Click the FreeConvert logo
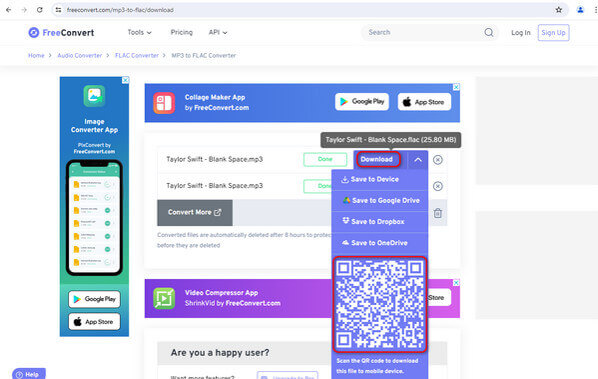 (61, 33)
